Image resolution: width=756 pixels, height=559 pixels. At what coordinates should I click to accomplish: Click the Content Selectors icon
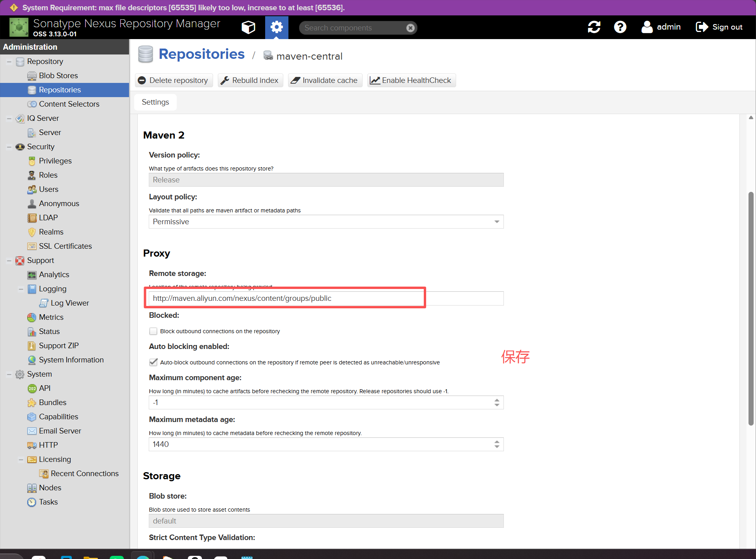[x=32, y=104]
